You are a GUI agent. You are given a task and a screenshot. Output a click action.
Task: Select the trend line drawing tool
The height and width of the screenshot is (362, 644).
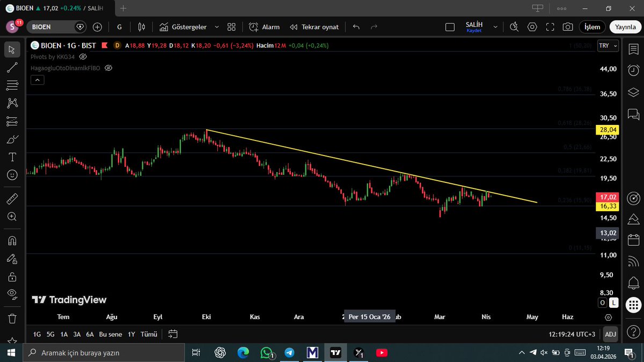(x=12, y=68)
